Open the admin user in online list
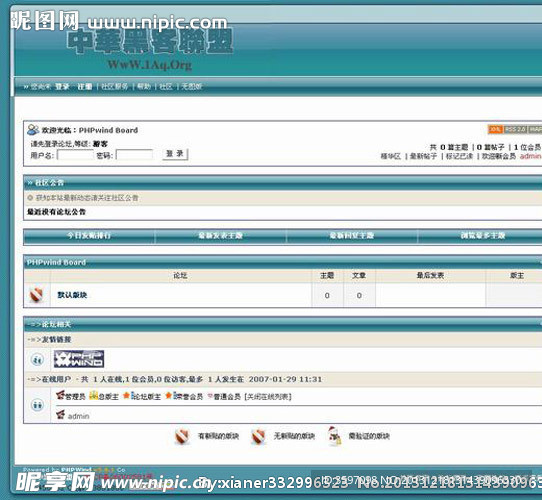The height and width of the screenshot is (500, 542). [x=78, y=416]
